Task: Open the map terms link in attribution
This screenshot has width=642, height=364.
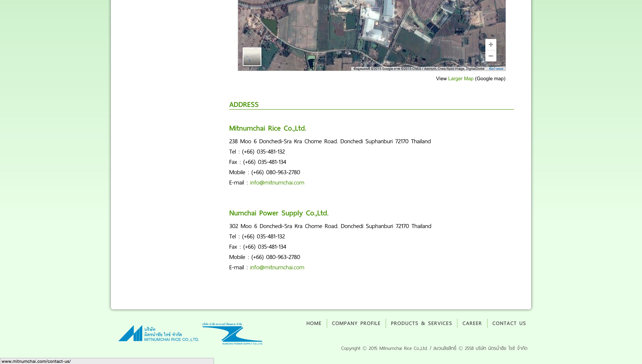Action: [x=496, y=69]
